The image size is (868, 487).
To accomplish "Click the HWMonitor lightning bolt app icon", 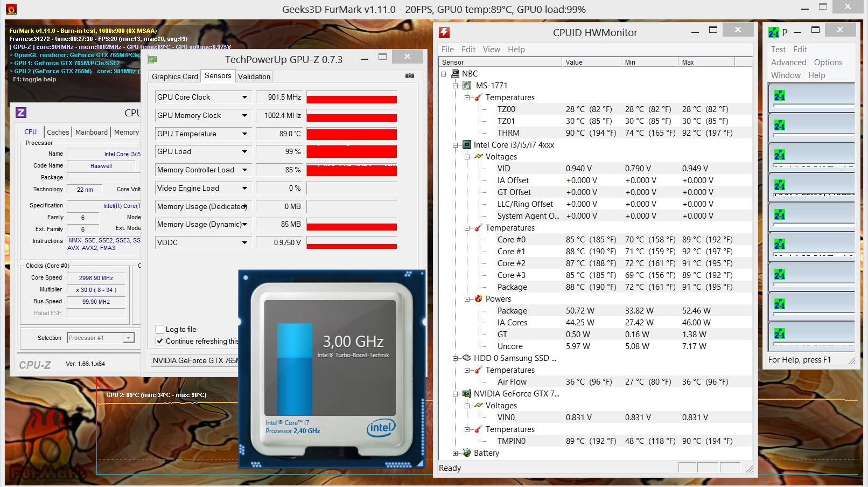I will point(444,32).
